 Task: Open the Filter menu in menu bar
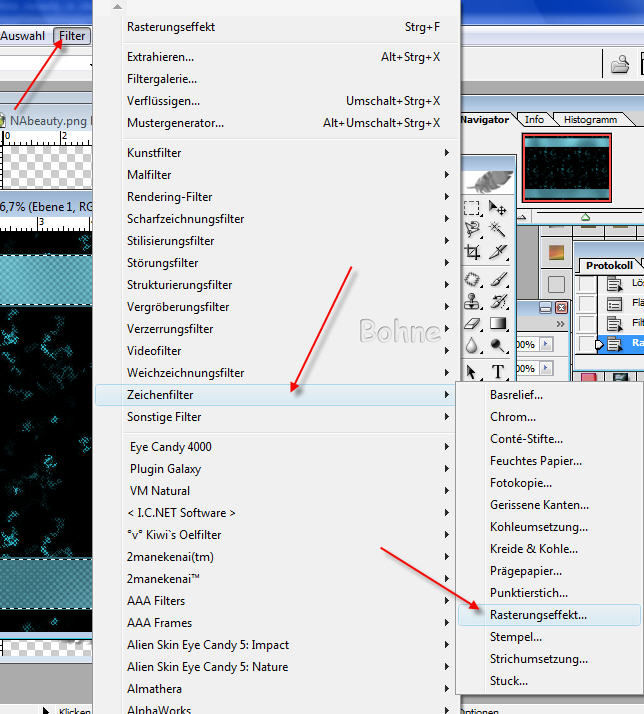pyautogui.click(x=72, y=36)
